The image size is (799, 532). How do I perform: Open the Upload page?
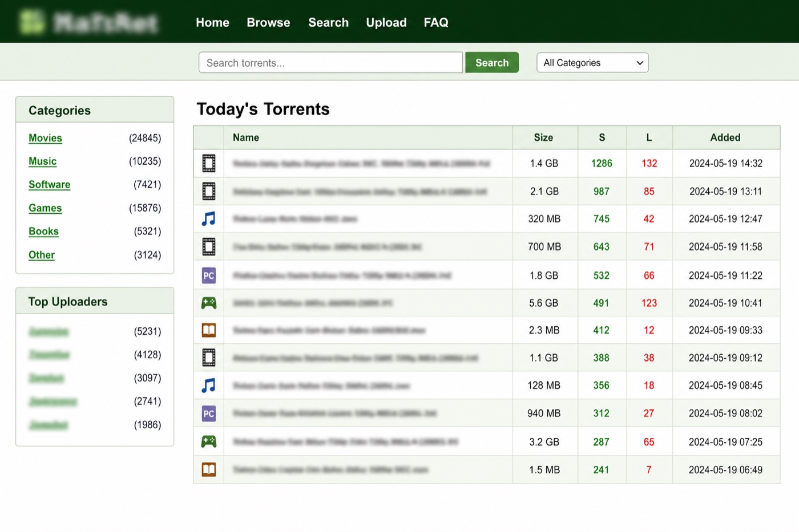(386, 22)
